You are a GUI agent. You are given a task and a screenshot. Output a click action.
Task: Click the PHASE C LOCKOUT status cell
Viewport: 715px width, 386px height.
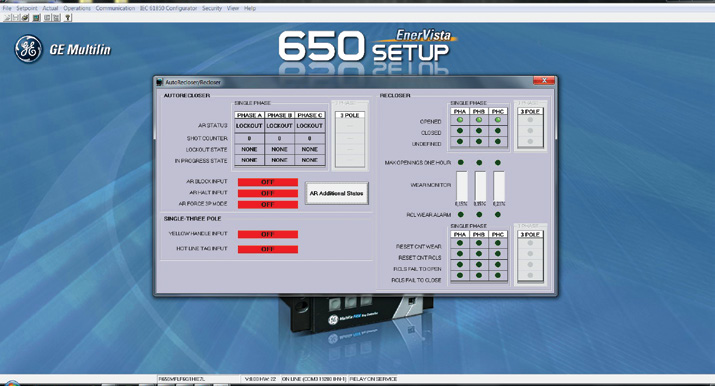pyautogui.click(x=310, y=126)
